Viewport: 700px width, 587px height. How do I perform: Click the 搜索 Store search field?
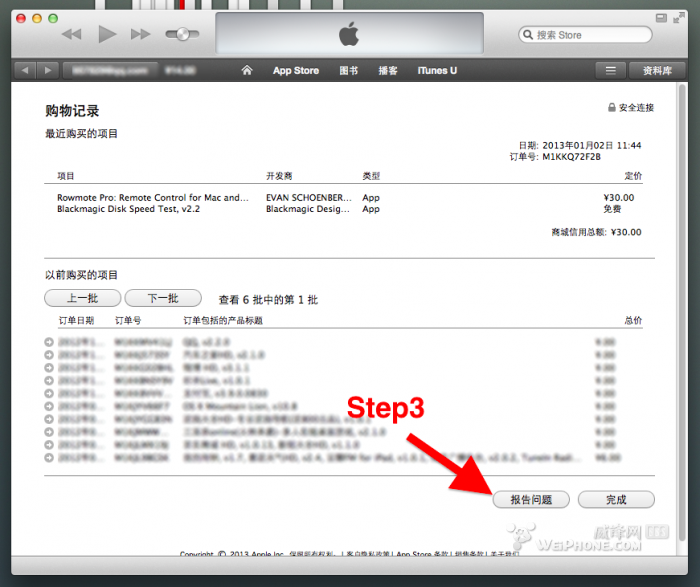(585, 35)
